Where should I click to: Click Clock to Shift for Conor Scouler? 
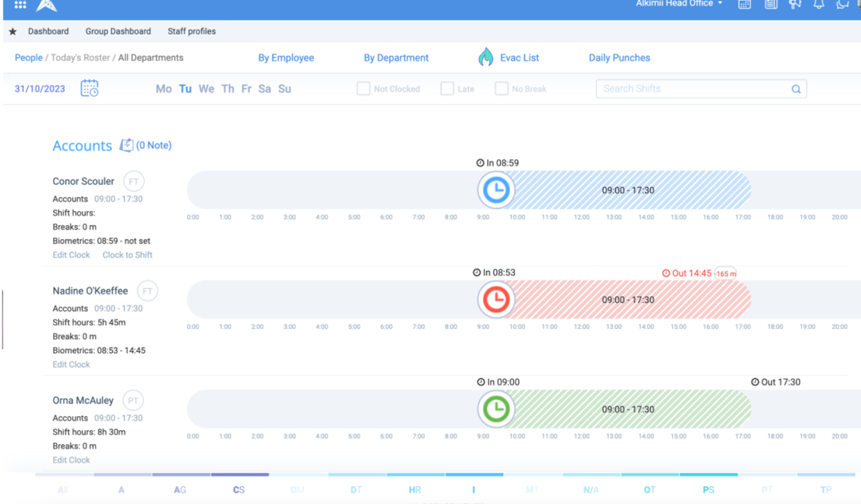pyautogui.click(x=128, y=255)
